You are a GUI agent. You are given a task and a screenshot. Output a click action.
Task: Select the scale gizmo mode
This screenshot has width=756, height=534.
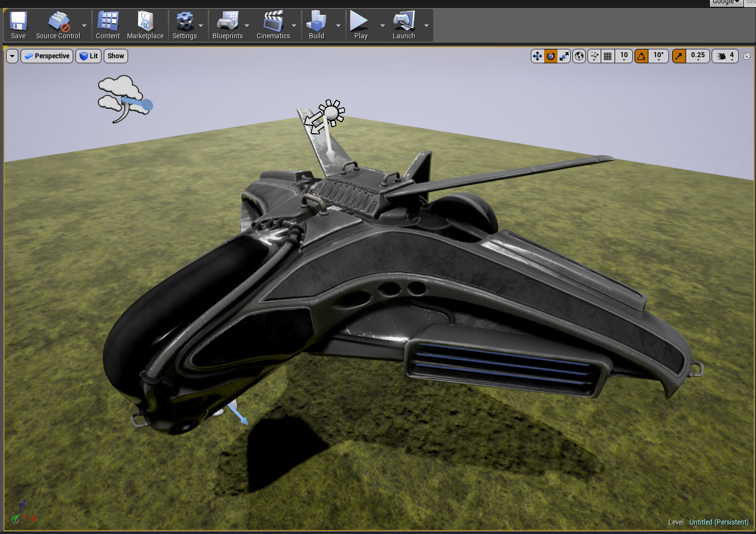click(564, 56)
